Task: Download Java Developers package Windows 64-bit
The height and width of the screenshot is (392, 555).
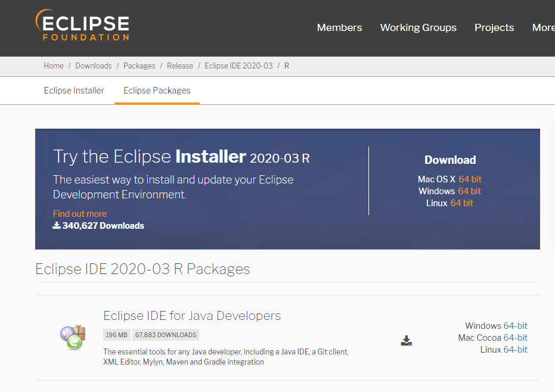Action: pos(515,326)
